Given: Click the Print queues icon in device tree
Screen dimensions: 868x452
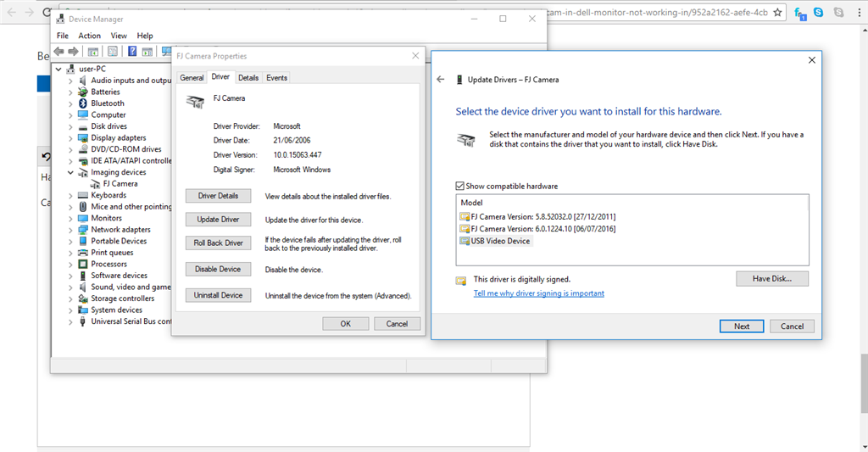Looking at the screenshot, I should pos(83,252).
